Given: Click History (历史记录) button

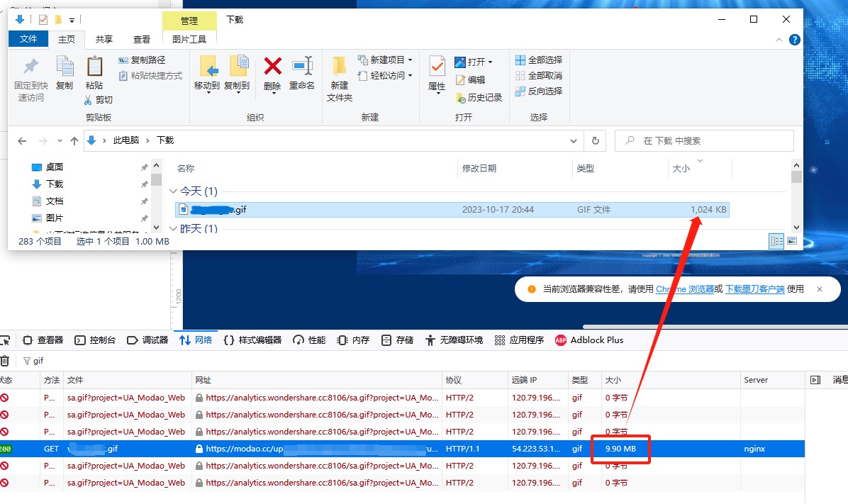Looking at the screenshot, I should [x=479, y=98].
